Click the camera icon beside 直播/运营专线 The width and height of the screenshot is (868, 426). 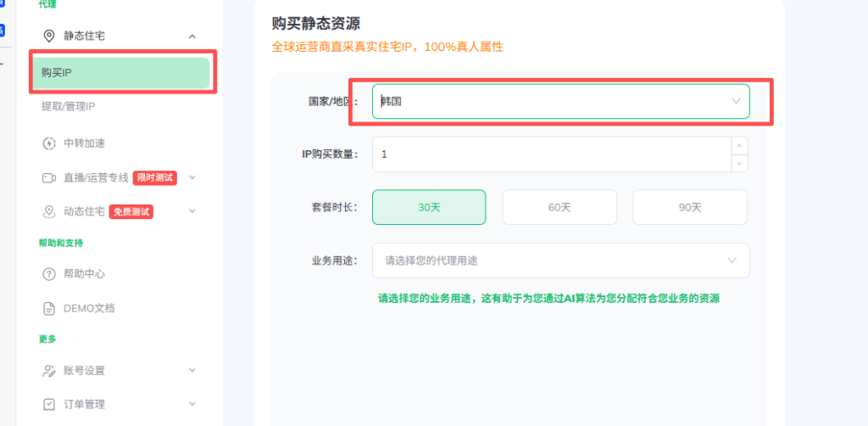(x=49, y=178)
